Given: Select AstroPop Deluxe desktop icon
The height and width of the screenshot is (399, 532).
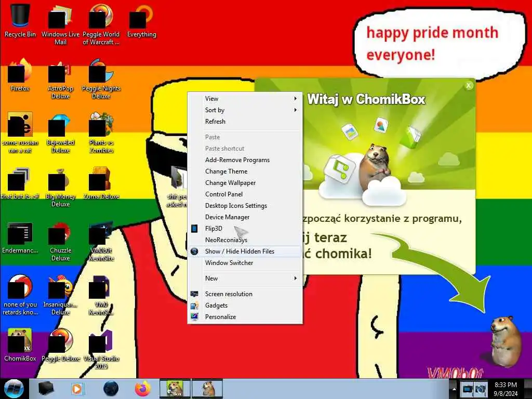Looking at the screenshot, I should [60, 78].
